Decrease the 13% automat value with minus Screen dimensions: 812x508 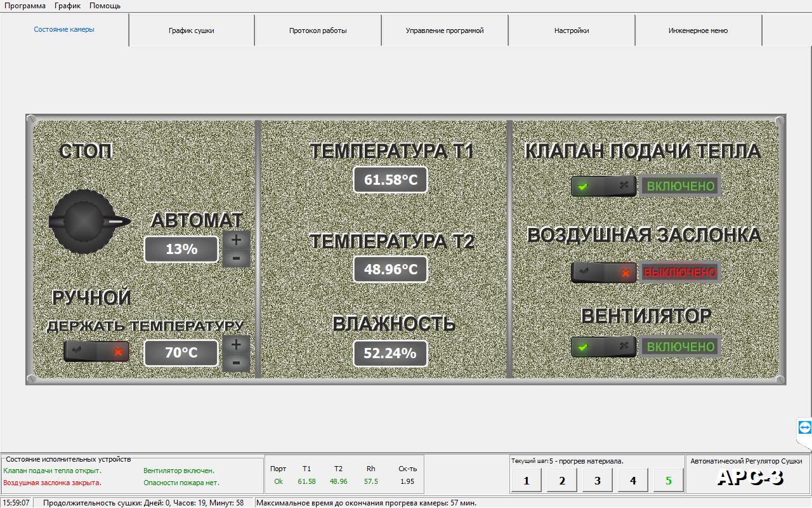click(x=237, y=258)
